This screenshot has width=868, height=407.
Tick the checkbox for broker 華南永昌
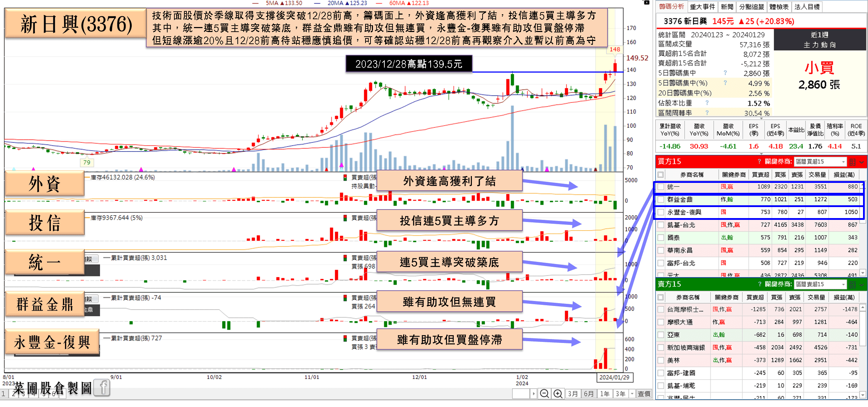tap(661, 250)
